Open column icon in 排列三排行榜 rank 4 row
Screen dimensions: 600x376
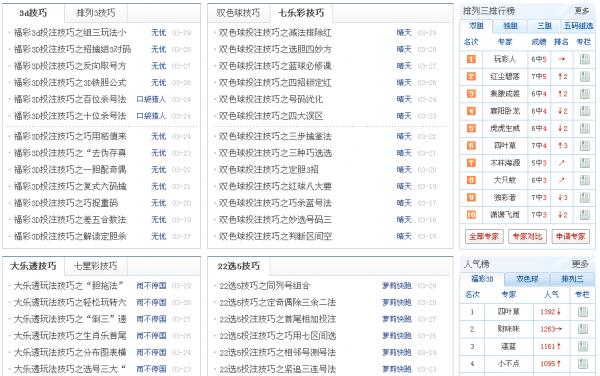coord(584,111)
